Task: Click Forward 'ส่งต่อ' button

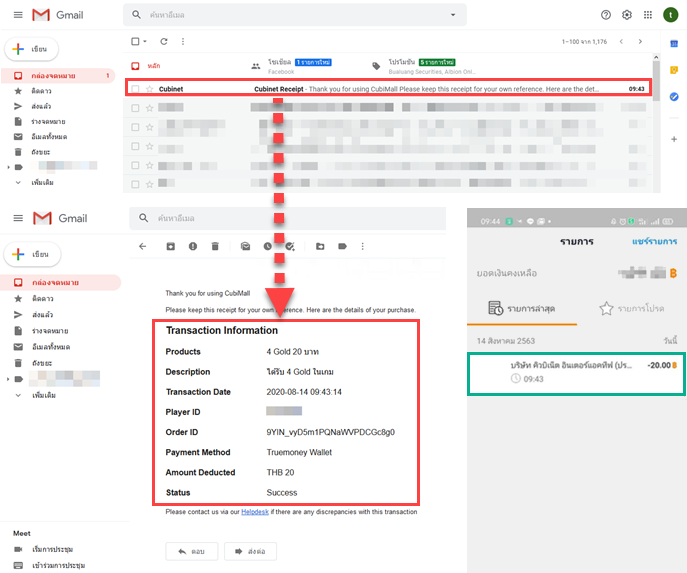Action: (x=250, y=551)
